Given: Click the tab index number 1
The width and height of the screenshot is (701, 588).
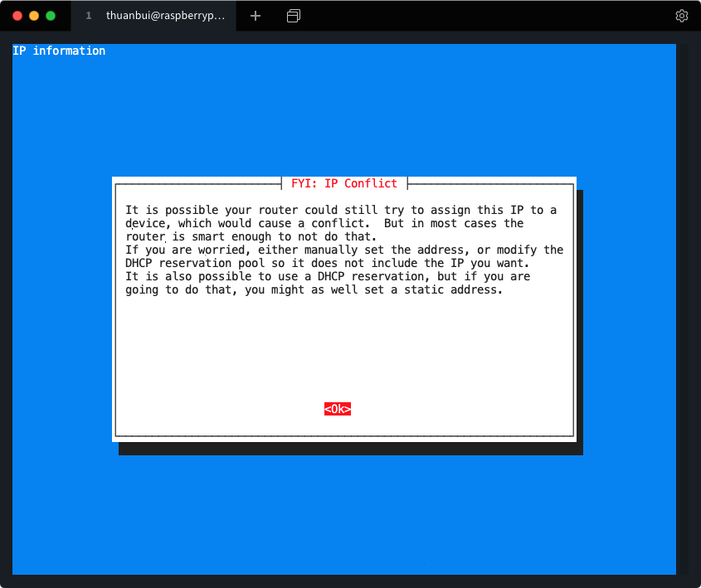Looking at the screenshot, I should (89, 16).
